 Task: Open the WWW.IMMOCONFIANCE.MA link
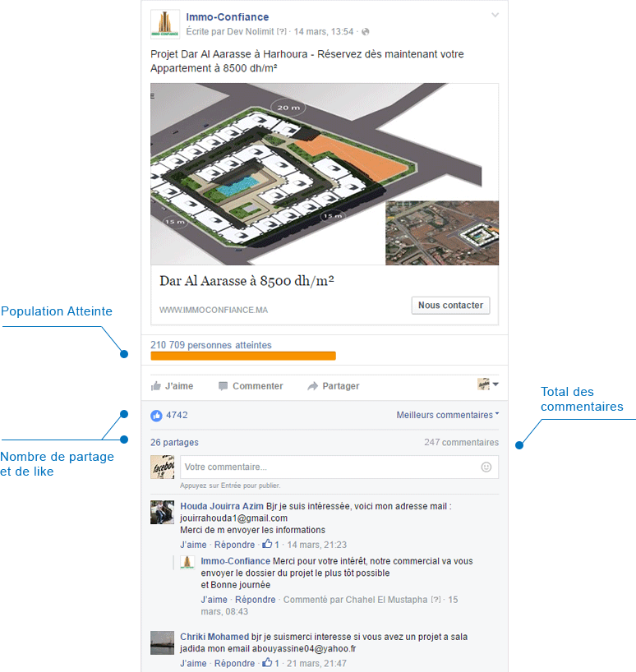coord(214,310)
